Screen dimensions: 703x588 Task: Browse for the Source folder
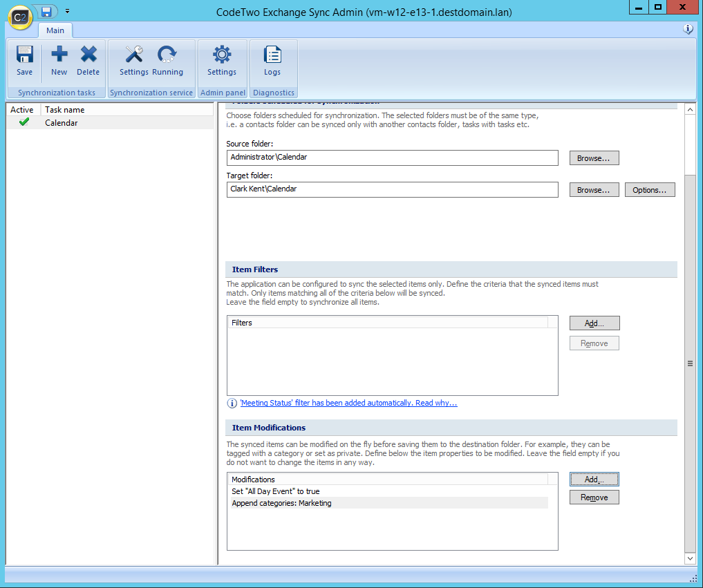click(594, 158)
